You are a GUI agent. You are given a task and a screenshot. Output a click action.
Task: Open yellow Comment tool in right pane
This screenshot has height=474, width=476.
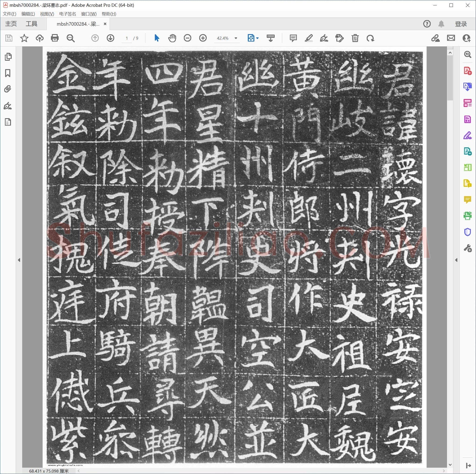pos(467,200)
